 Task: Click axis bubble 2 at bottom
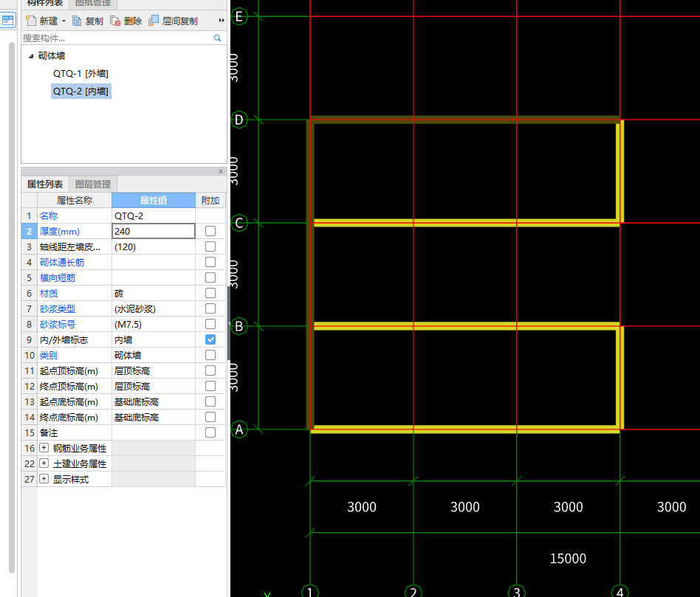tap(414, 591)
